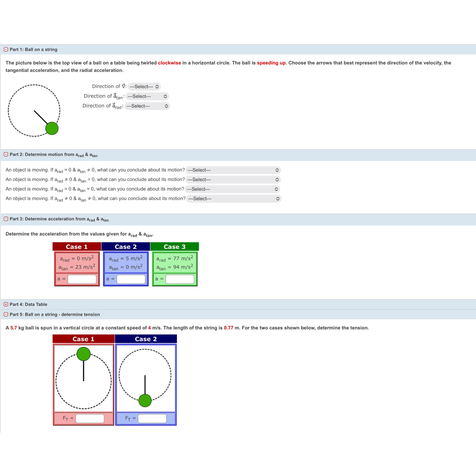Image resolution: width=476 pixels, height=476 pixels.
Task: Expand Part 4 Data Table plus icon
Action: (x=6, y=304)
